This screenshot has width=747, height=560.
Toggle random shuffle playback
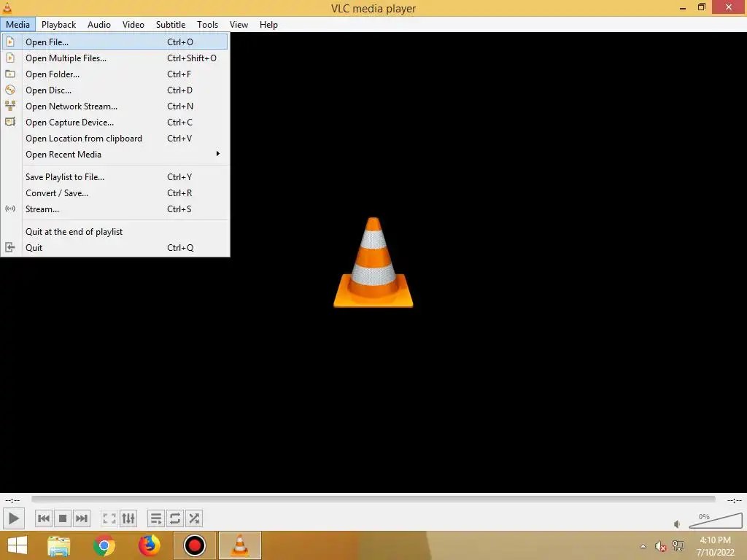tap(194, 518)
